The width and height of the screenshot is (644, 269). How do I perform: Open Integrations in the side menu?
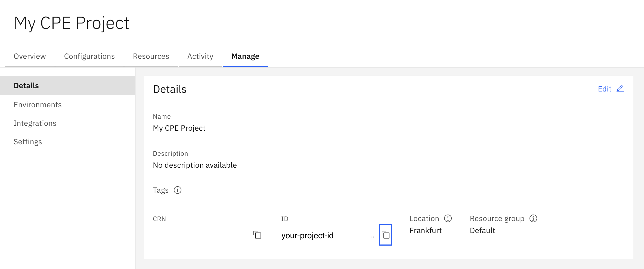click(67, 123)
